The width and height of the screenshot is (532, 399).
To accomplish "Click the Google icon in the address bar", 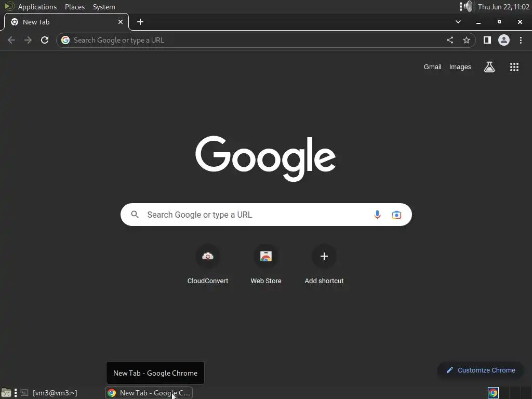I will tap(65, 40).
